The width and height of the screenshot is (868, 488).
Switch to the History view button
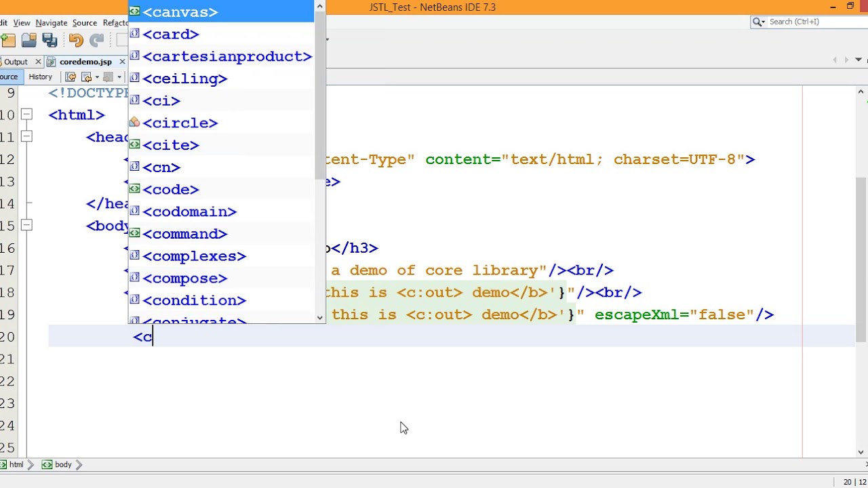(x=40, y=77)
